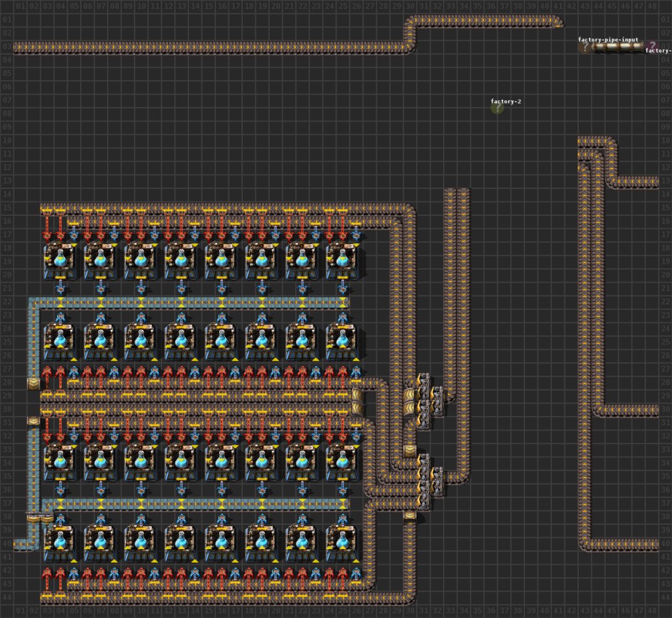Click the row label 05 on the right edge
Screen dimensions: 672x618
[665, 73]
